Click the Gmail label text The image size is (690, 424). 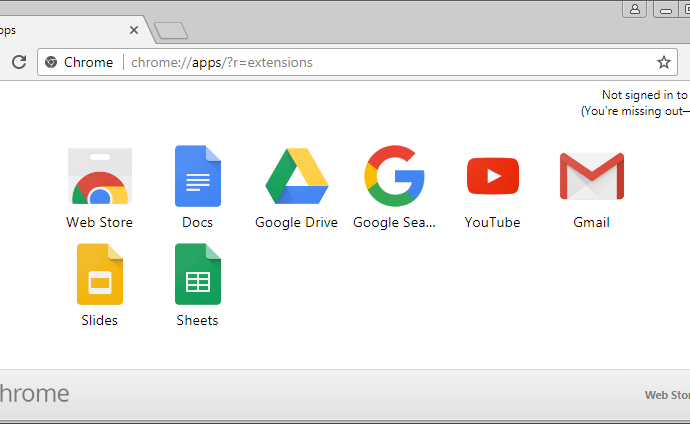pos(591,222)
